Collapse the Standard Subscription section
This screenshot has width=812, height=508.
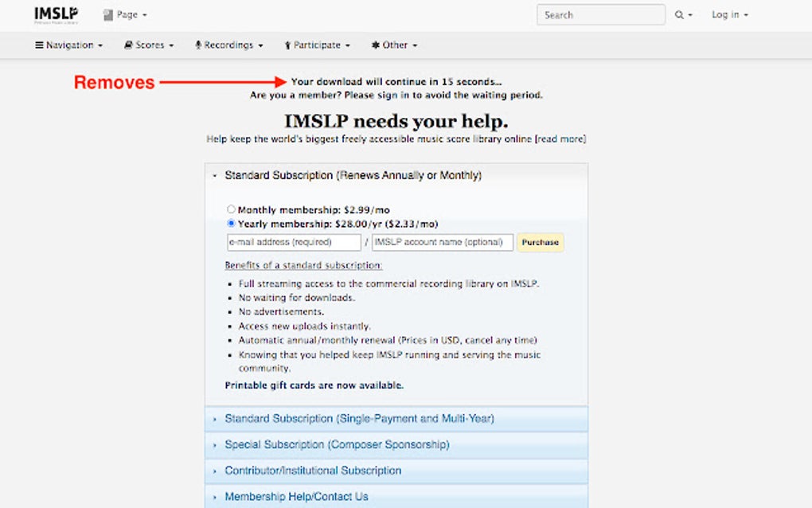213,175
